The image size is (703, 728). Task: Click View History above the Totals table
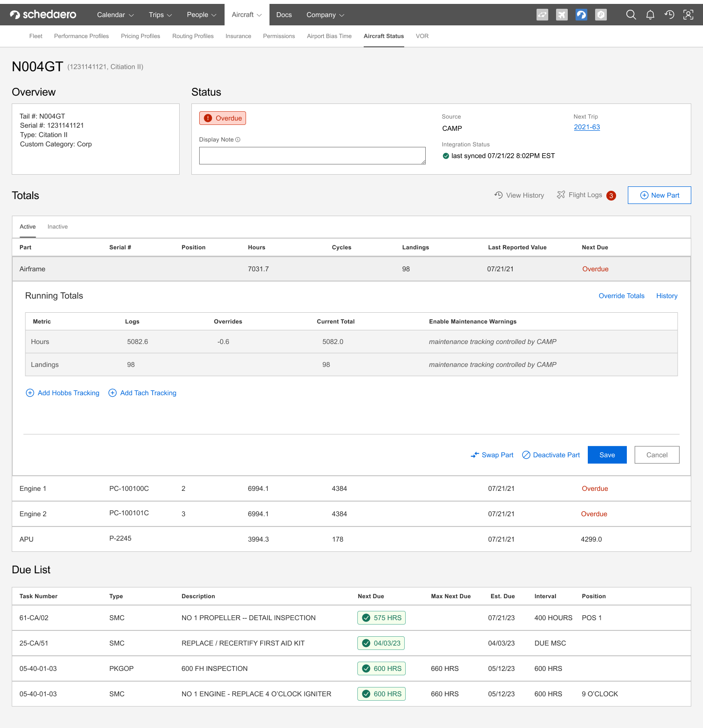(519, 195)
